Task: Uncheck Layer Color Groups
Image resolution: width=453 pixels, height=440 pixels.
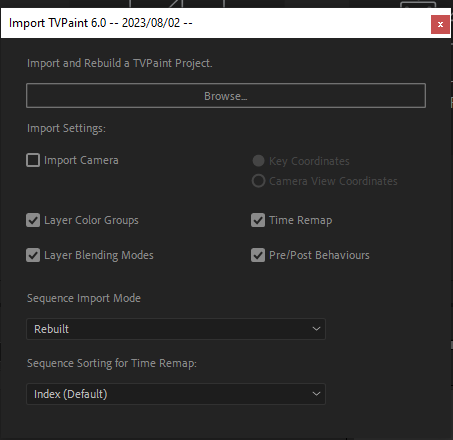Action: click(x=33, y=220)
